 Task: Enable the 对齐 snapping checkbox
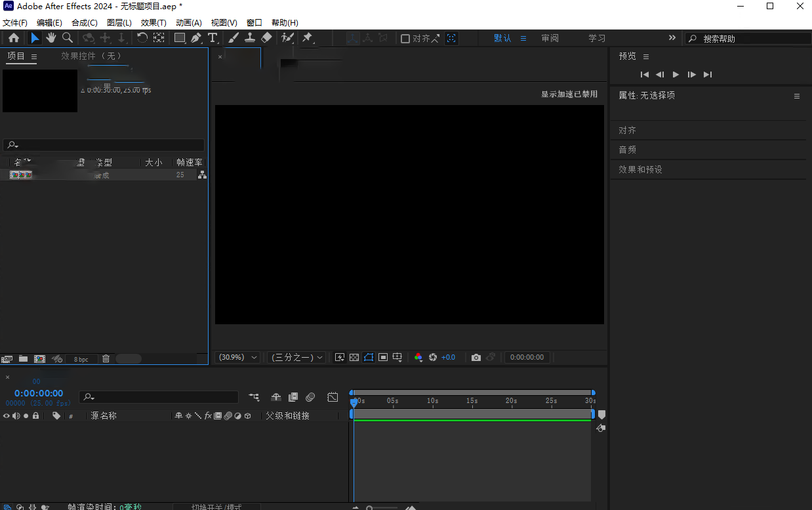(x=405, y=39)
